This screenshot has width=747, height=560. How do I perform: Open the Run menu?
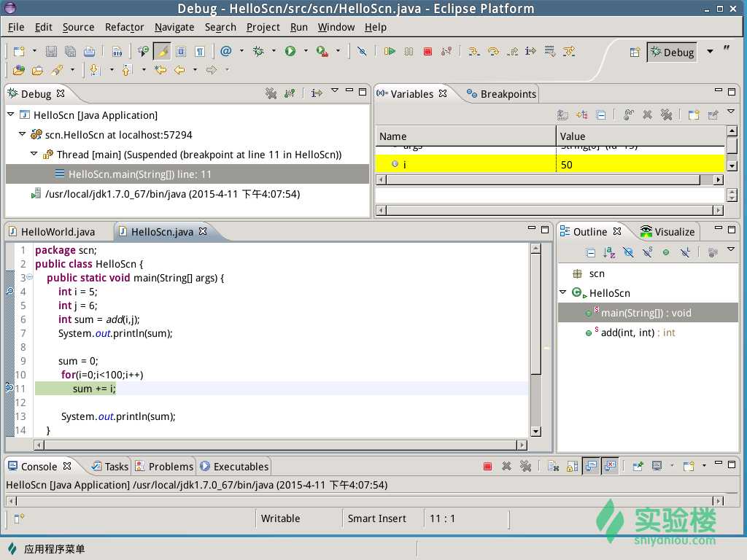pyautogui.click(x=298, y=27)
